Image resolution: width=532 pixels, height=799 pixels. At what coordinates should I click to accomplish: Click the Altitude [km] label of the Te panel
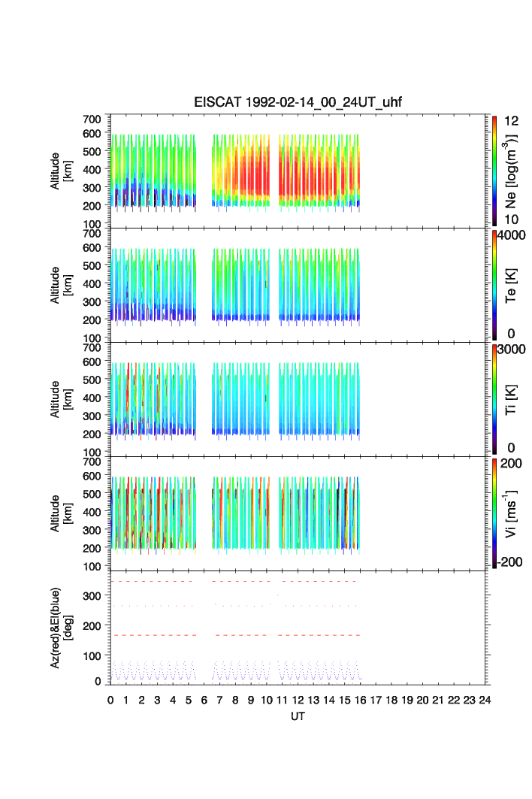61,286
